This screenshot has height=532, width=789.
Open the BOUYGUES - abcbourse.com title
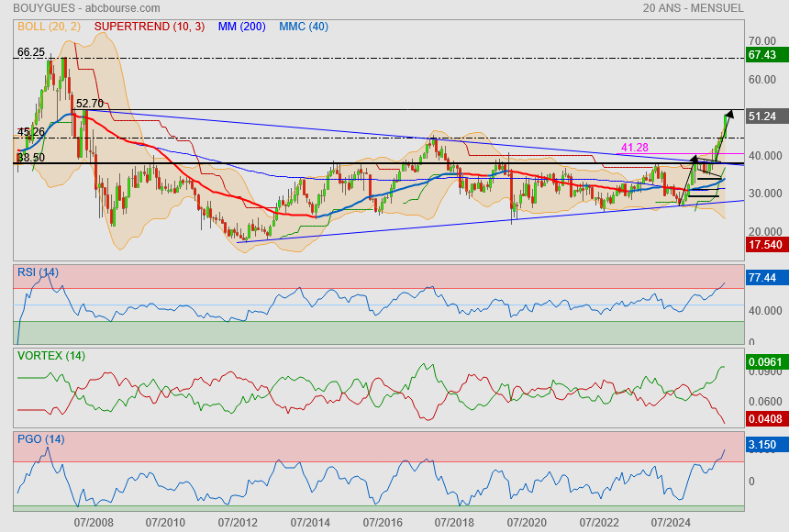point(72,7)
